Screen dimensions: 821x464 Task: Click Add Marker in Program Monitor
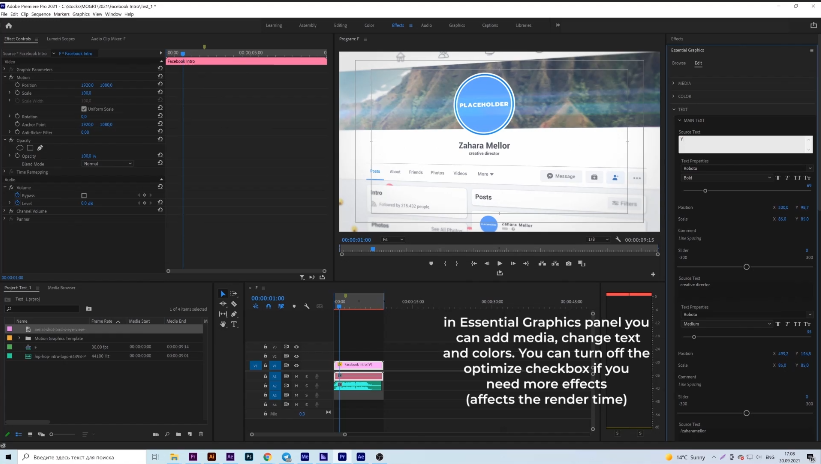(431, 263)
